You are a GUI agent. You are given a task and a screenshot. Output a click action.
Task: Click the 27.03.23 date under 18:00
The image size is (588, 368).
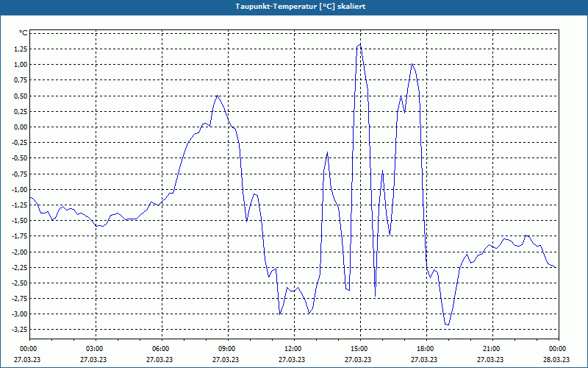coord(424,360)
